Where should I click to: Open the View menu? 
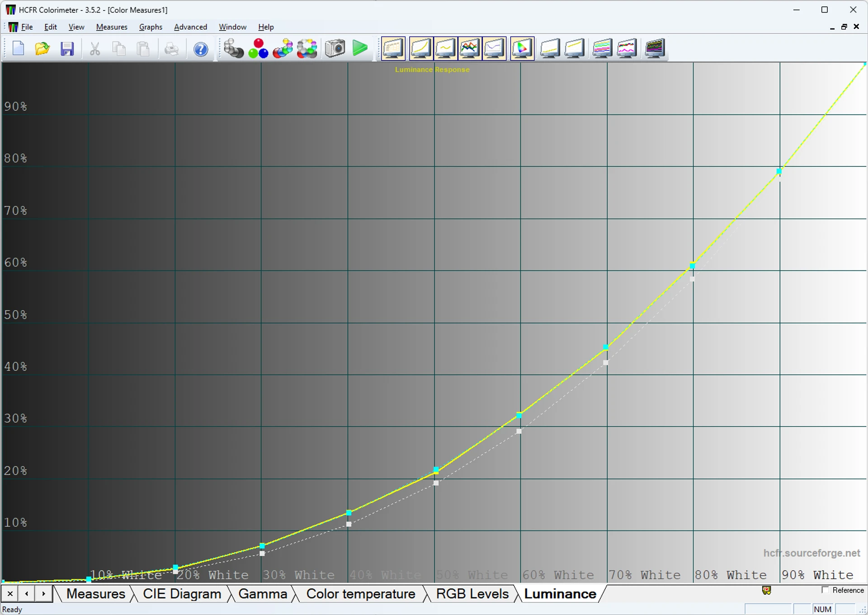coord(76,27)
